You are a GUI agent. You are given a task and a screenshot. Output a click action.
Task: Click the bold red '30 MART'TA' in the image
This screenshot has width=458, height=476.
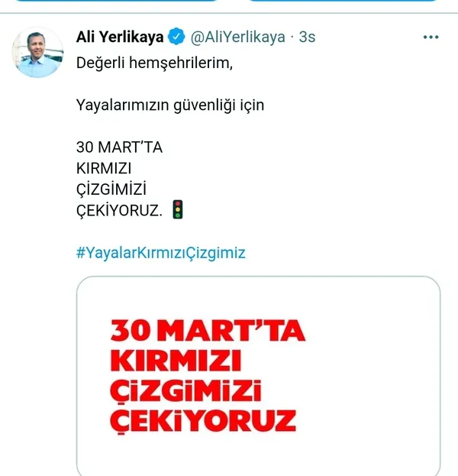208,330
